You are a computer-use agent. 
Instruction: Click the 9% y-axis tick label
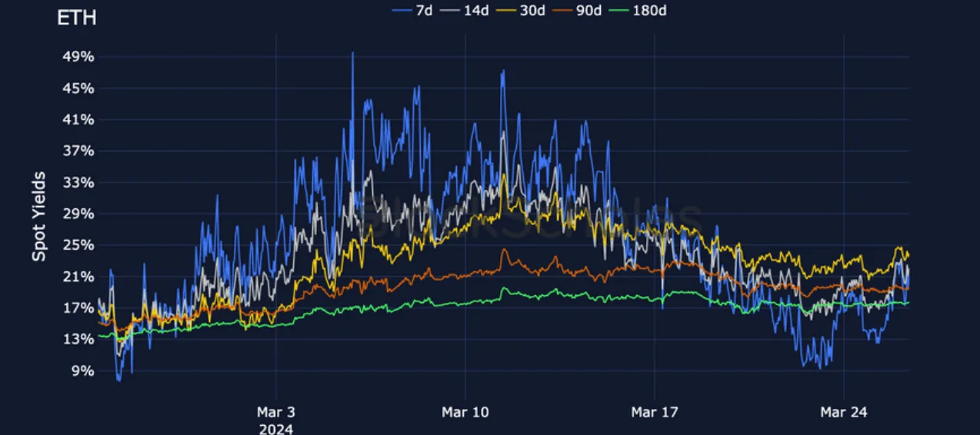(x=83, y=371)
